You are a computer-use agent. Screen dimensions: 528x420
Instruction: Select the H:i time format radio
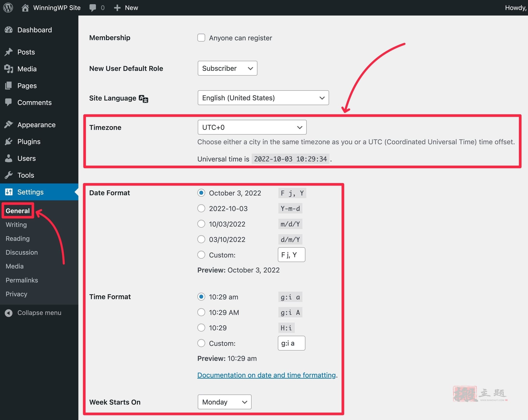[x=201, y=328]
